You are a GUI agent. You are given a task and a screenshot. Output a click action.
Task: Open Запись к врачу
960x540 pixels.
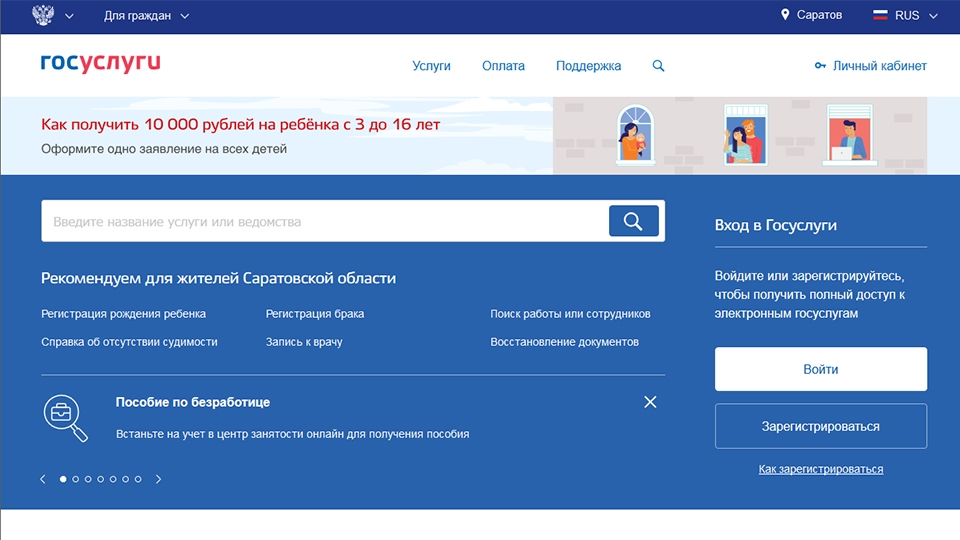click(304, 342)
